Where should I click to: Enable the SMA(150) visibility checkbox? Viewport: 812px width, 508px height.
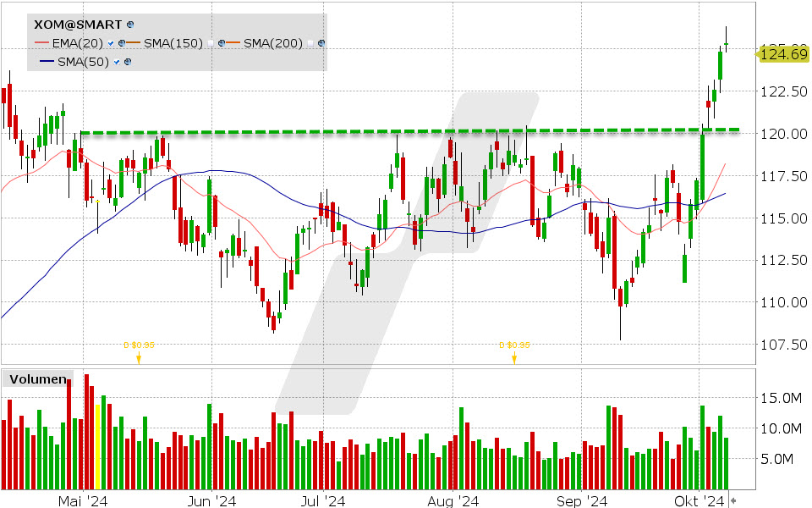(x=211, y=43)
